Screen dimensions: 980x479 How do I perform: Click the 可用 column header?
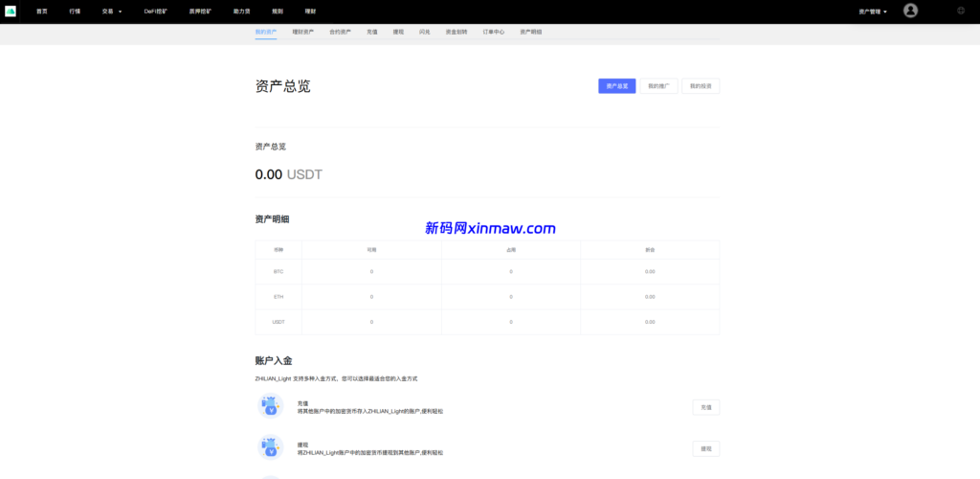click(x=371, y=249)
